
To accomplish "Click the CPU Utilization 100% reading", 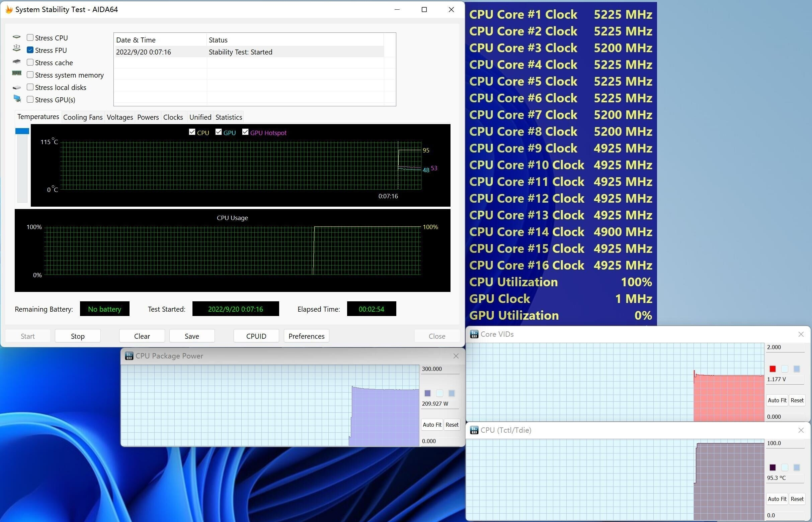I will tap(561, 282).
